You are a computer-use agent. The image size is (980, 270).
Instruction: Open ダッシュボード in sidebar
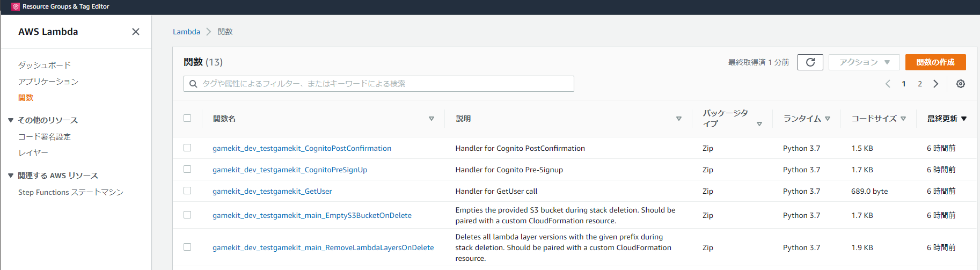tap(45, 65)
